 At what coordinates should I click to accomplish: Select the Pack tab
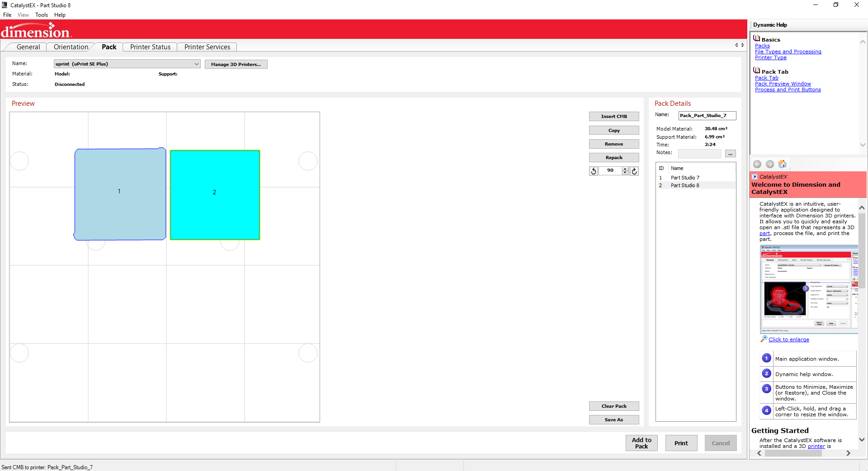click(109, 47)
